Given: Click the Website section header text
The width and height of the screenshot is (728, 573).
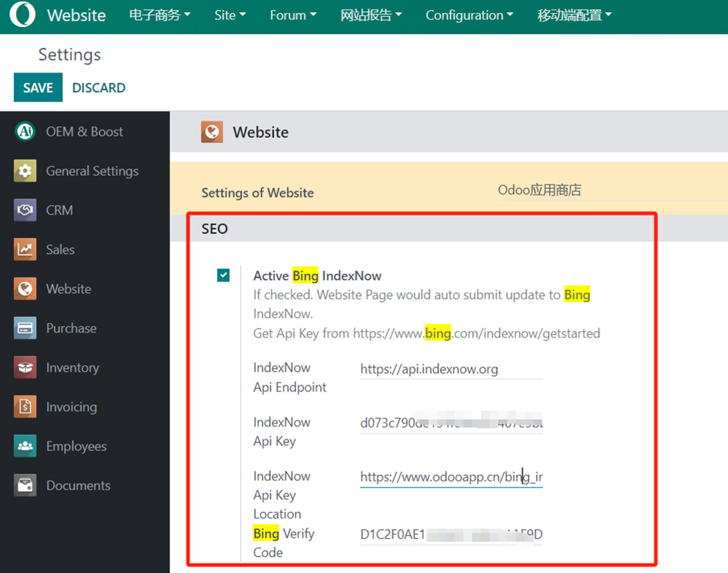Looking at the screenshot, I should [x=261, y=132].
